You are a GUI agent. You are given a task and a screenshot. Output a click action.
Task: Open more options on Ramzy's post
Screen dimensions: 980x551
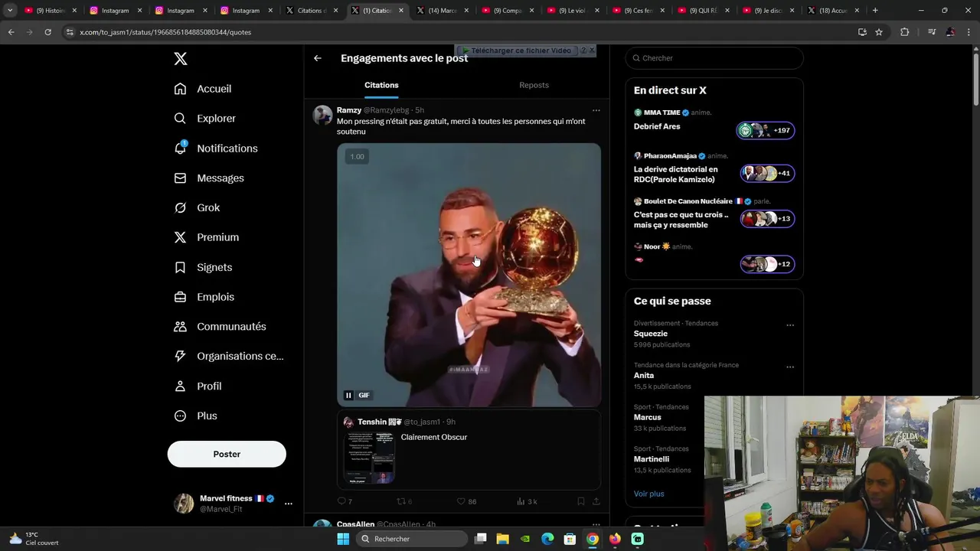[596, 110]
